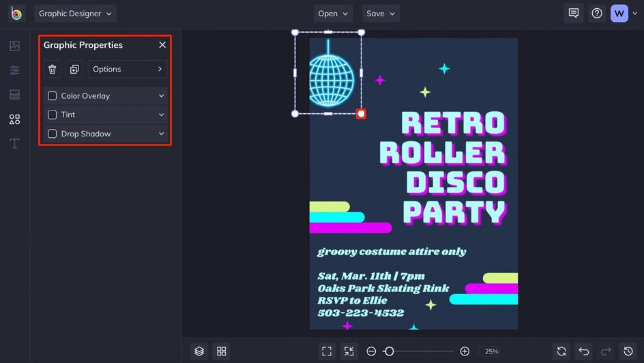The height and width of the screenshot is (363, 644).
Task: Click the bottom-right resize handle of the disco ball
Action: [x=361, y=114]
